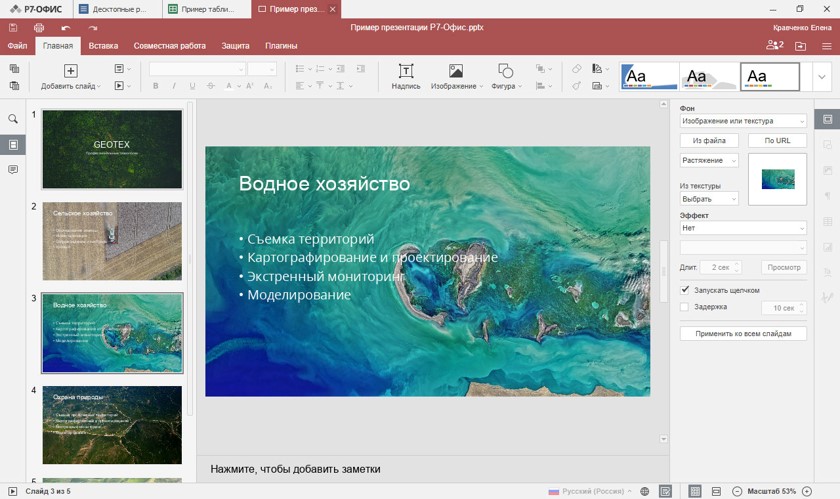
Task: Zoom in with the plus icon
Action: (807, 491)
